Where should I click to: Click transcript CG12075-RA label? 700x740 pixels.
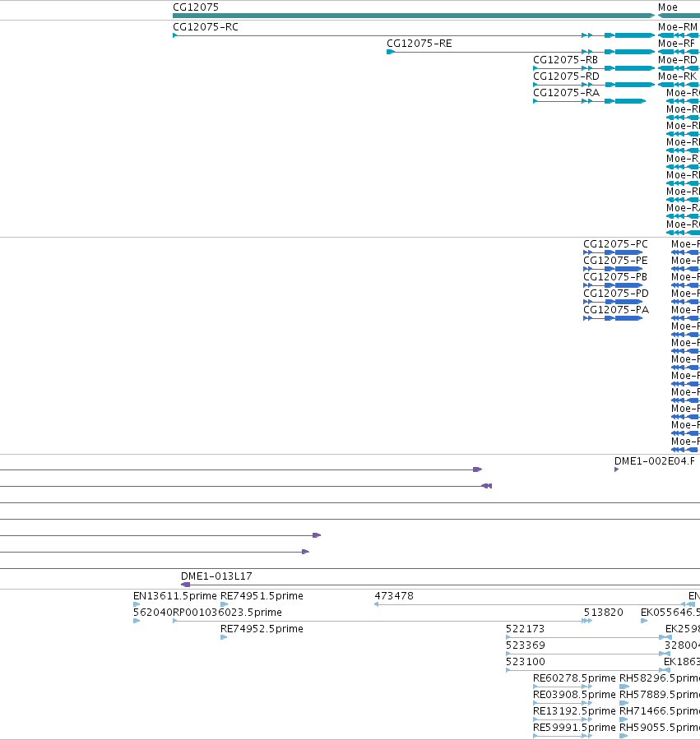point(567,93)
